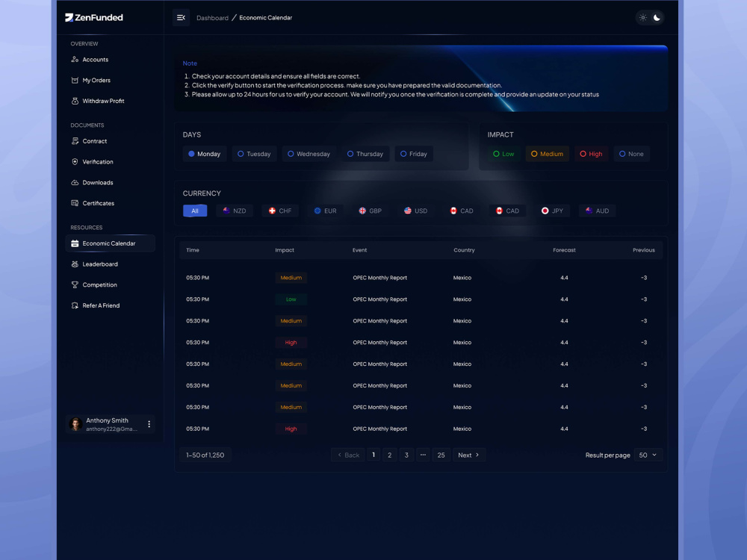Filter by Low impact

pyautogui.click(x=503, y=154)
